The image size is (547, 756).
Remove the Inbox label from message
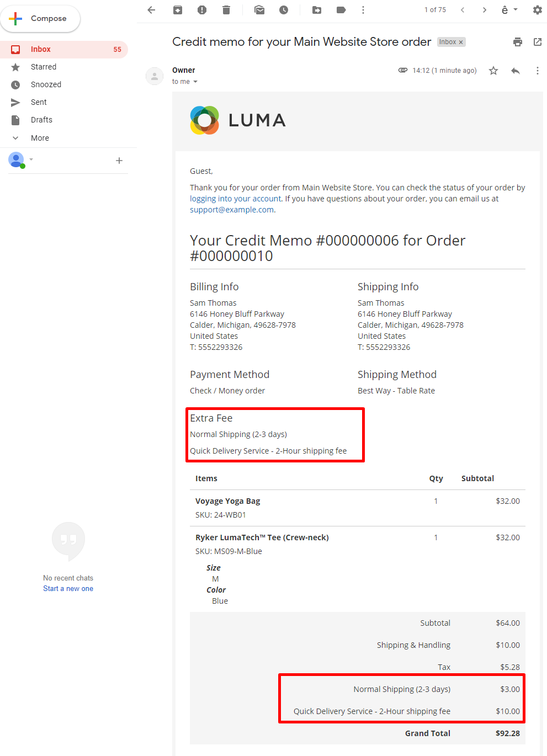click(461, 42)
